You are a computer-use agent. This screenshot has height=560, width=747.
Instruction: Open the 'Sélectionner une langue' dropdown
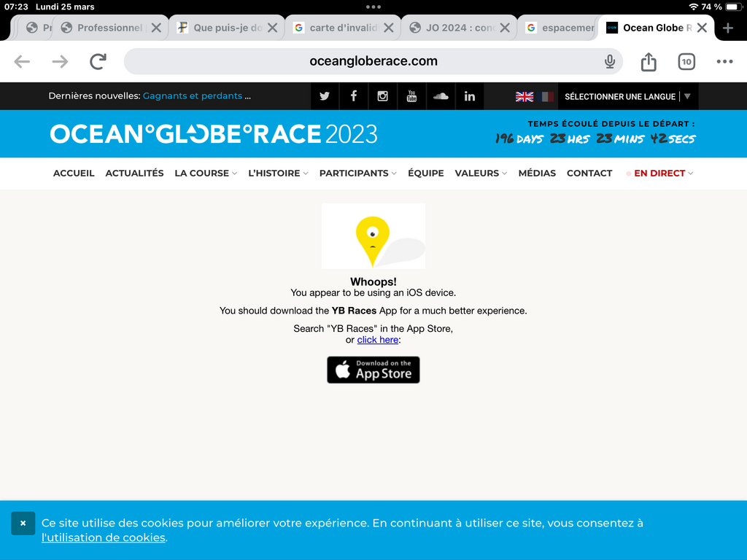[x=627, y=97]
